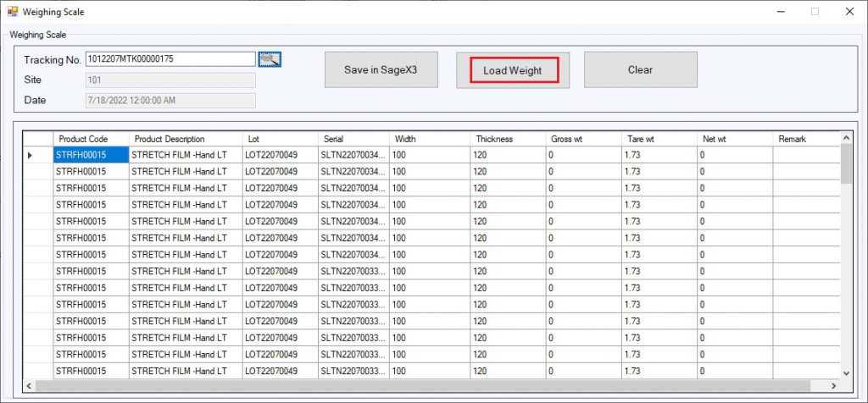Image resolution: width=868 pixels, height=403 pixels.
Task: Click the Product Description column header
Action: 186,139
